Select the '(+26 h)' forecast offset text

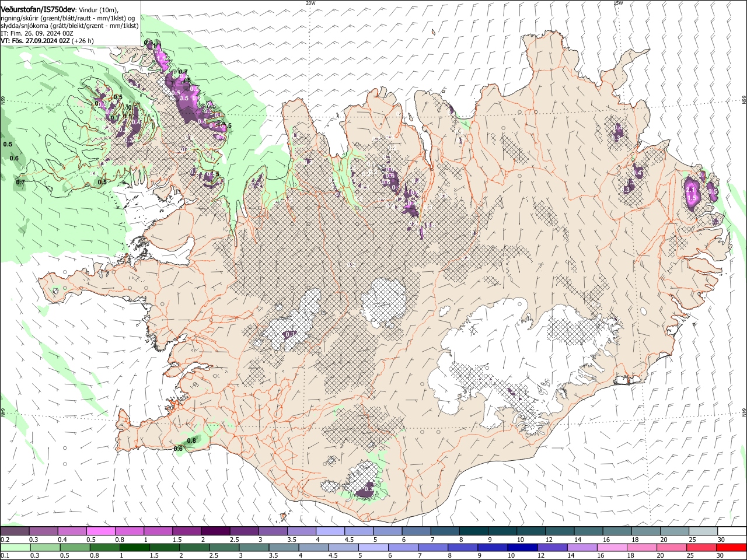[83, 41]
